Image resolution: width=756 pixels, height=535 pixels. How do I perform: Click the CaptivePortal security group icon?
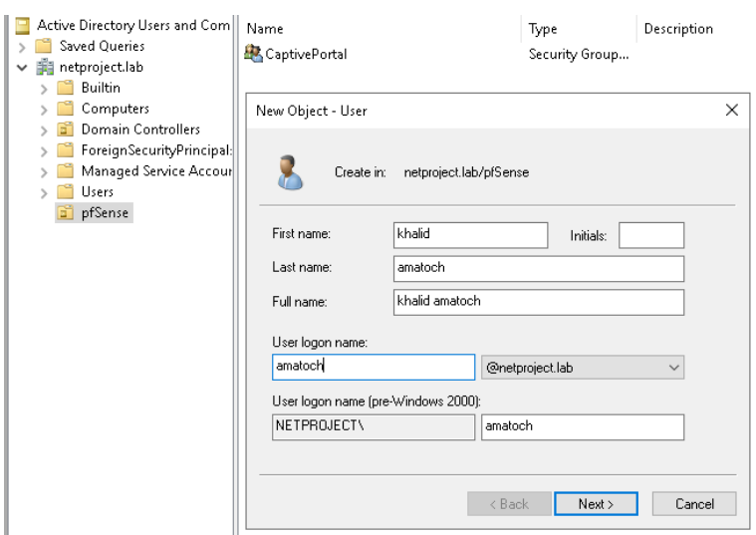coord(253,55)
